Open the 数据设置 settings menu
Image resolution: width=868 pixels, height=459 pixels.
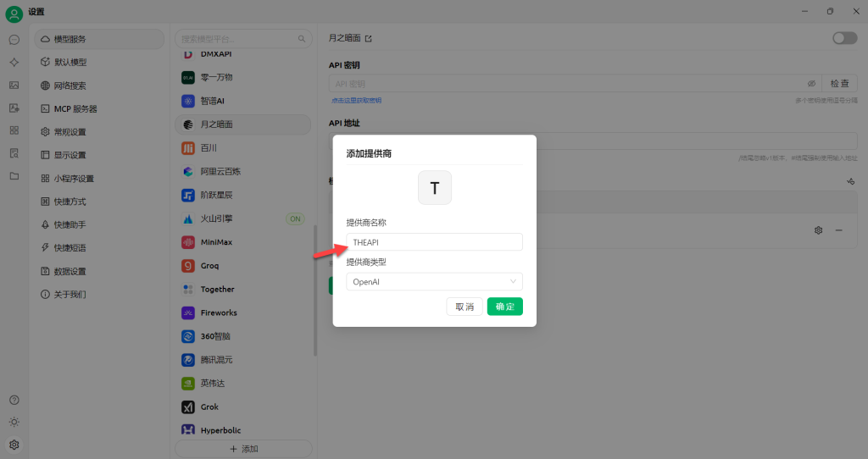[99, 272]
